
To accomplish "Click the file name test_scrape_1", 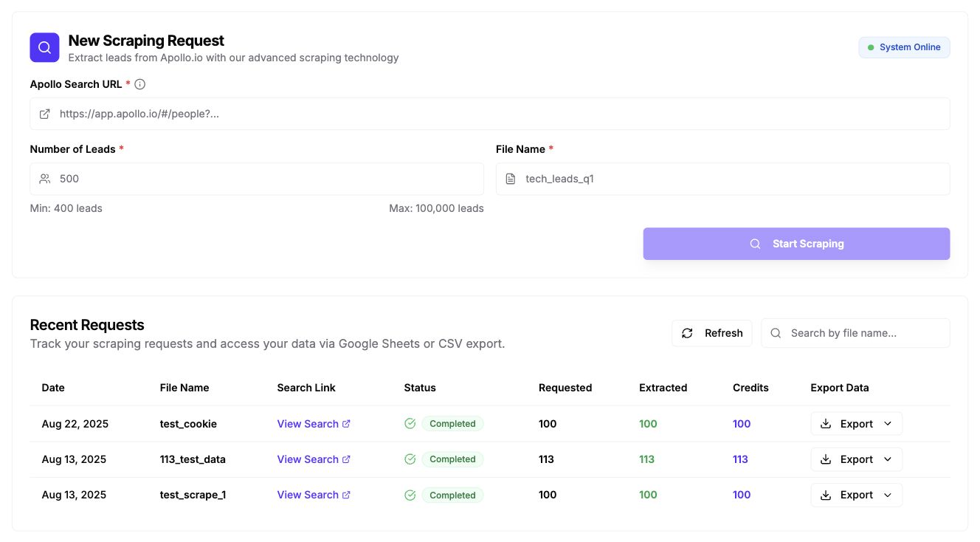I will [193, 495].
